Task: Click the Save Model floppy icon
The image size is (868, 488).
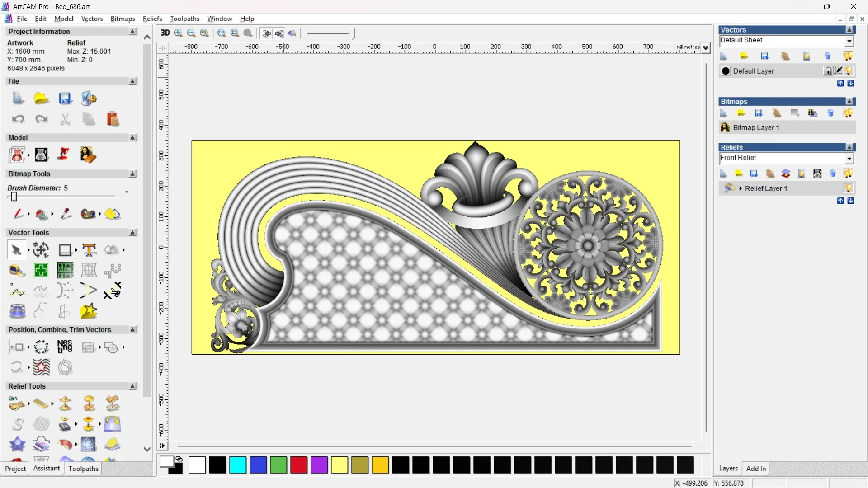Action: click(x=65, y=99)
